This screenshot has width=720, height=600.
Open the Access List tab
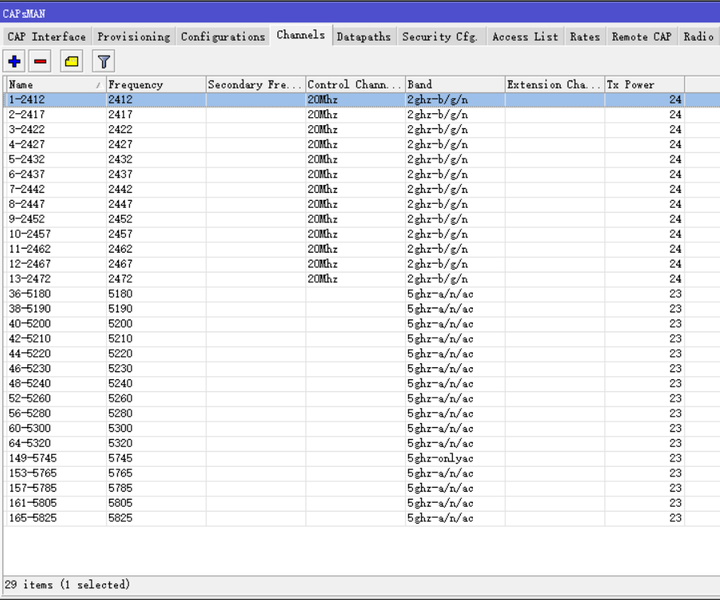tap(525, 37)
